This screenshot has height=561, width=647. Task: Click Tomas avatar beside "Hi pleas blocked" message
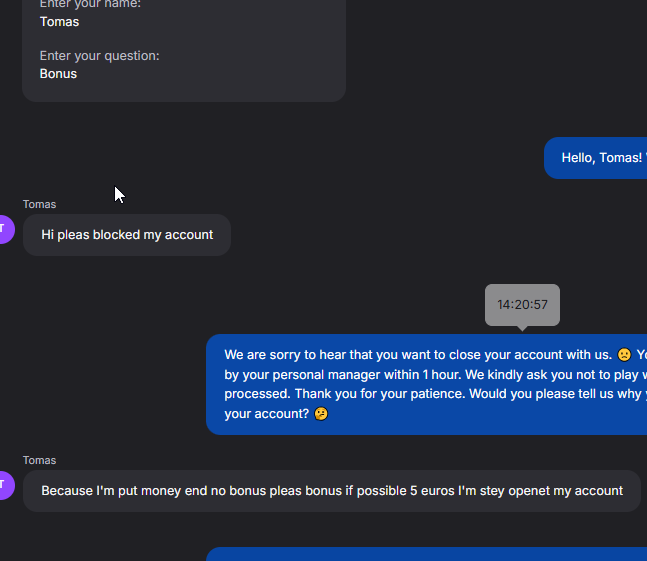click(x=5, y=229)
